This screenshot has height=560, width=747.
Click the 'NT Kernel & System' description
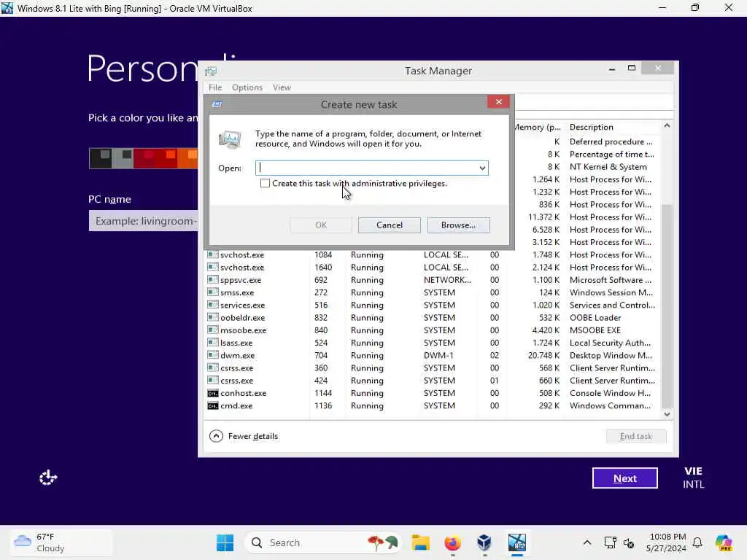tap(608, 167)
